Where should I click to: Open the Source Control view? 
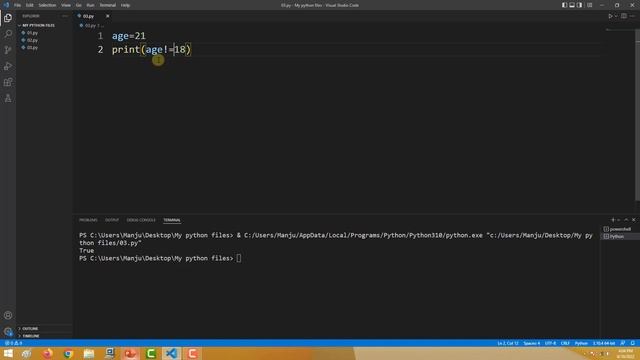pos(8,50)
